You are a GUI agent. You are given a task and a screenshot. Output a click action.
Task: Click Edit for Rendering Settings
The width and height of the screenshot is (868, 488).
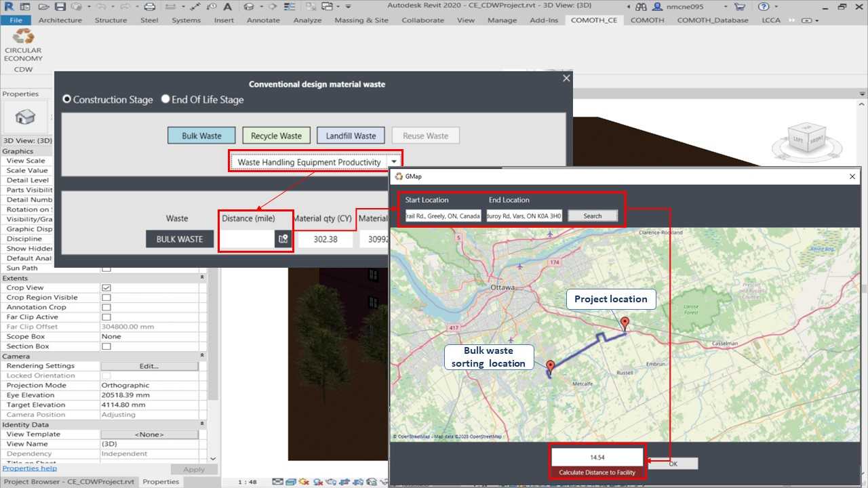coord(149,366)
